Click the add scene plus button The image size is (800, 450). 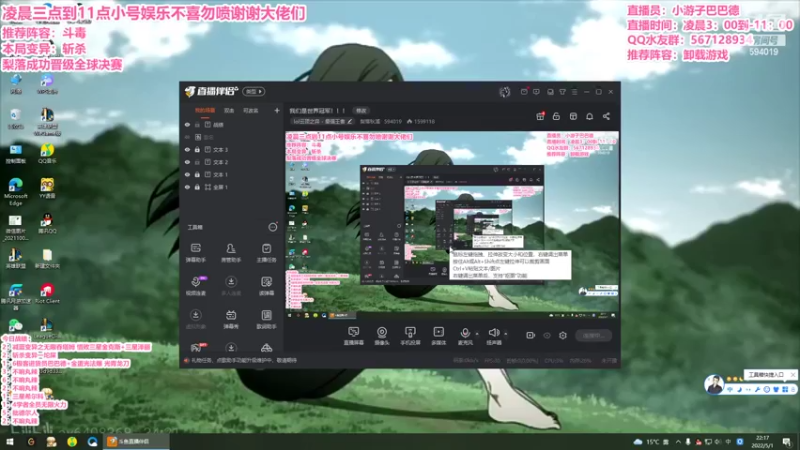277,110
